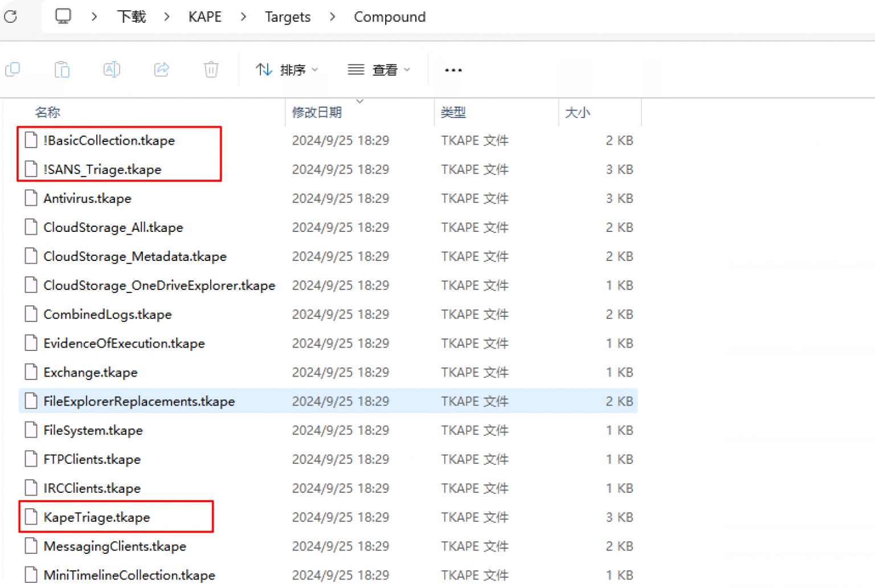875x588 pixels.
Task: Open the 查看 view dropdown
Action: pyautogui.click(x=379, y=70)
